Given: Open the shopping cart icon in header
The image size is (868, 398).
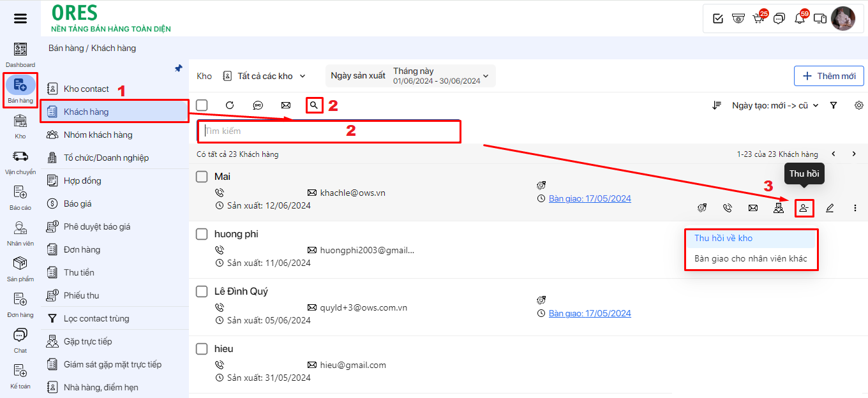Looking at the screenshot, I should point(758,18).
